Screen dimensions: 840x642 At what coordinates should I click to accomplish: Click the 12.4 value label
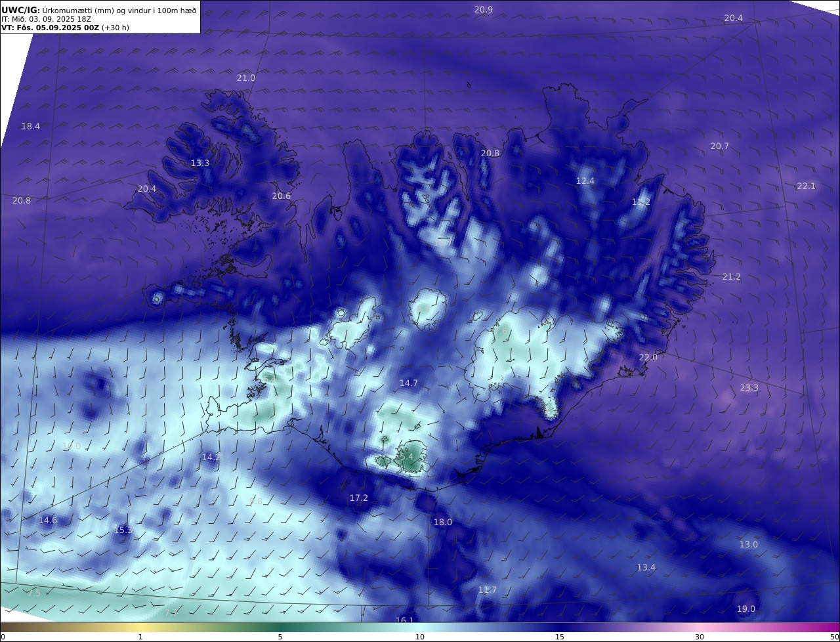tap(585, 181)
